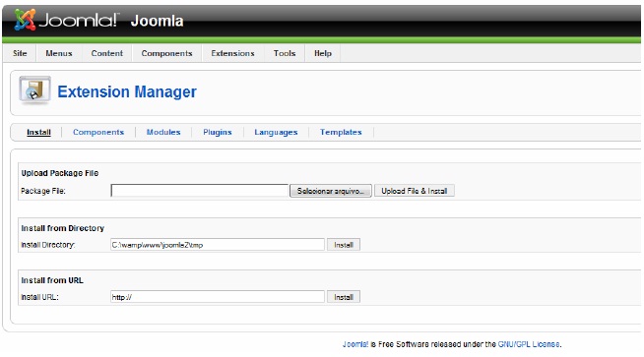Click the Selecionar arquivo browse button
The width and height of the screenshot is (644, 357).
click(331, 191)
